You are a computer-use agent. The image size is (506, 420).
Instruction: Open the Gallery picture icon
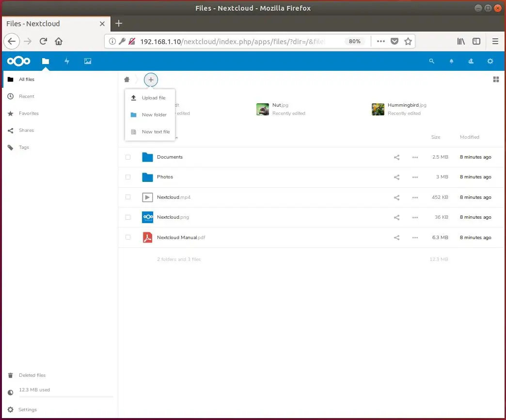pos(87,61)
